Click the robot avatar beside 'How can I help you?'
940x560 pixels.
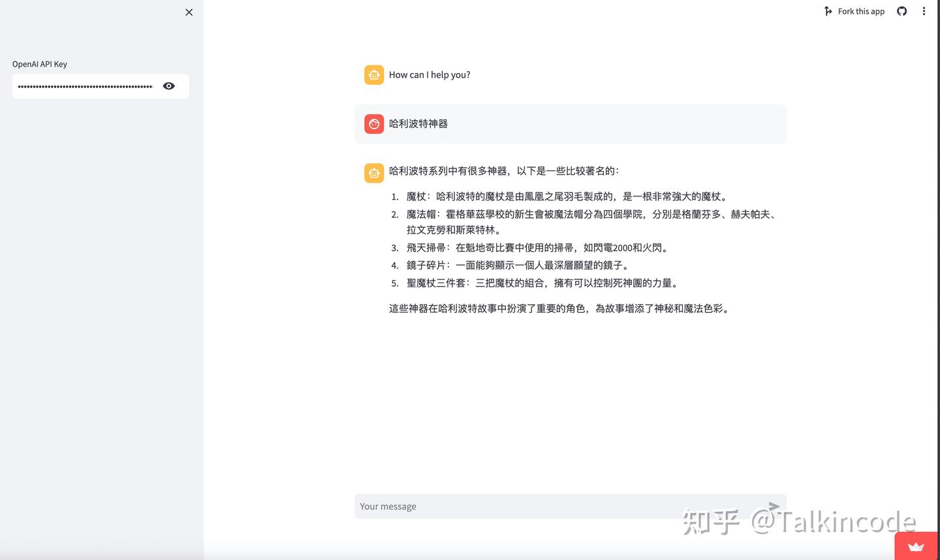coord(373,74)
